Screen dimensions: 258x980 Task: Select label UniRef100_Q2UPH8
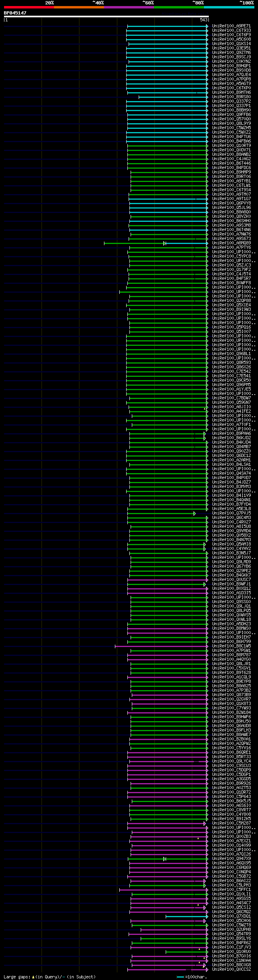click(x=231, y=930)
